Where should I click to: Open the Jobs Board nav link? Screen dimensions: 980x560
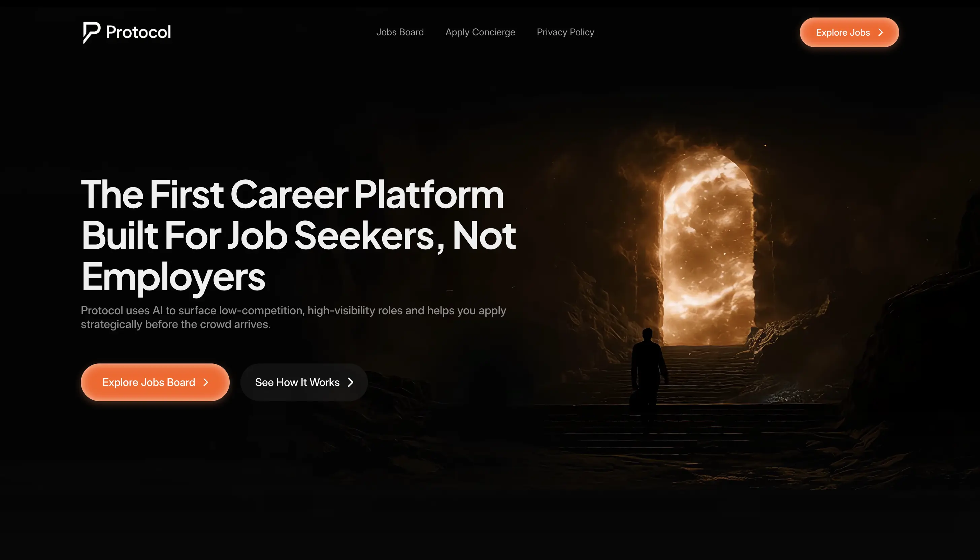tap(400, 32)
